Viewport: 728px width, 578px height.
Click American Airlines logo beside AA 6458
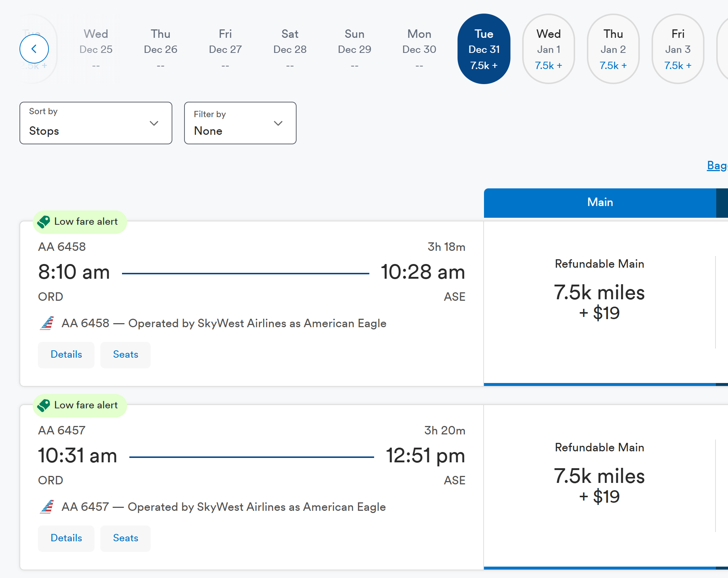pos(47,324)
